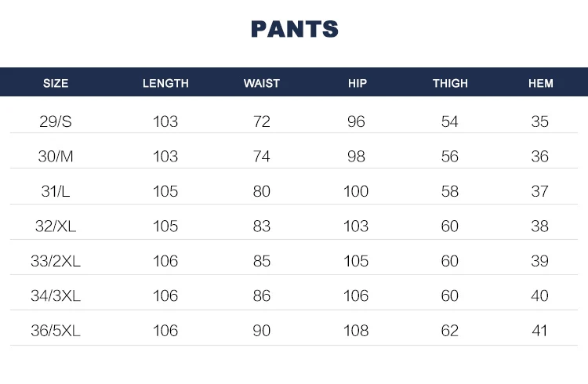
Task: Click the 30/M size row label
Action: click(x=56, y=157)
